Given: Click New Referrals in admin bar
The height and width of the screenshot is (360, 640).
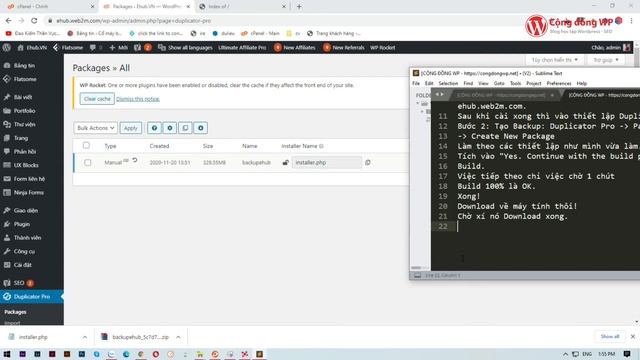Looking at the screenshot, I should click(x=344, y=48).
